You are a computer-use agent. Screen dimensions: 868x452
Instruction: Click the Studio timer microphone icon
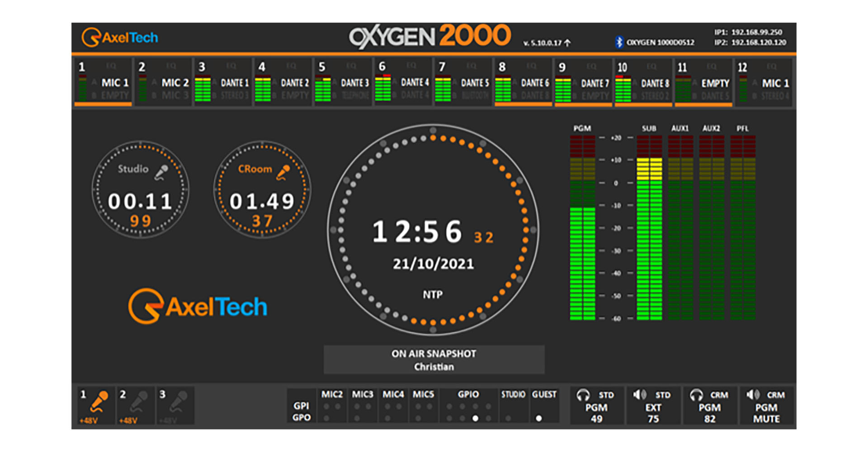click(161, 172)
